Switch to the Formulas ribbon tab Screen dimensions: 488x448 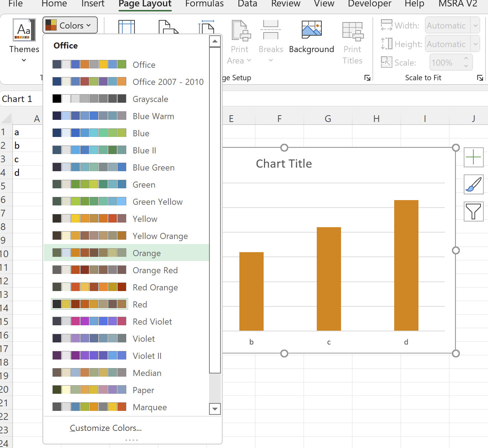coord(204,4)
